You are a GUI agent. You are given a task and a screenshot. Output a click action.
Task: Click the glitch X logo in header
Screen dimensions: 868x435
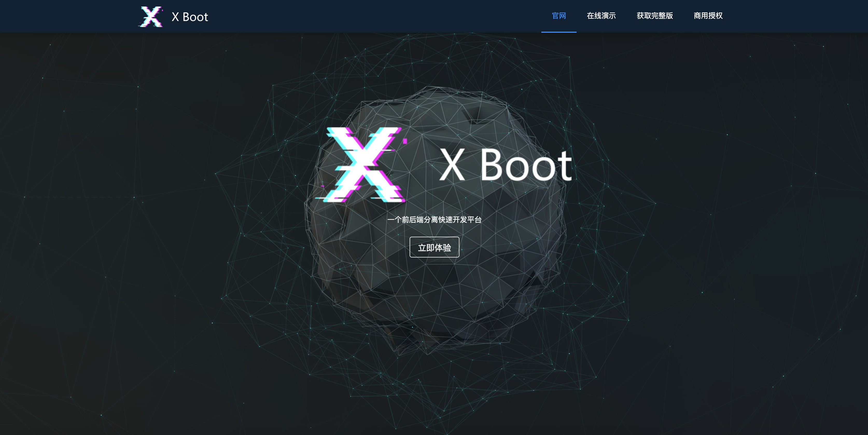click(151, 17)
